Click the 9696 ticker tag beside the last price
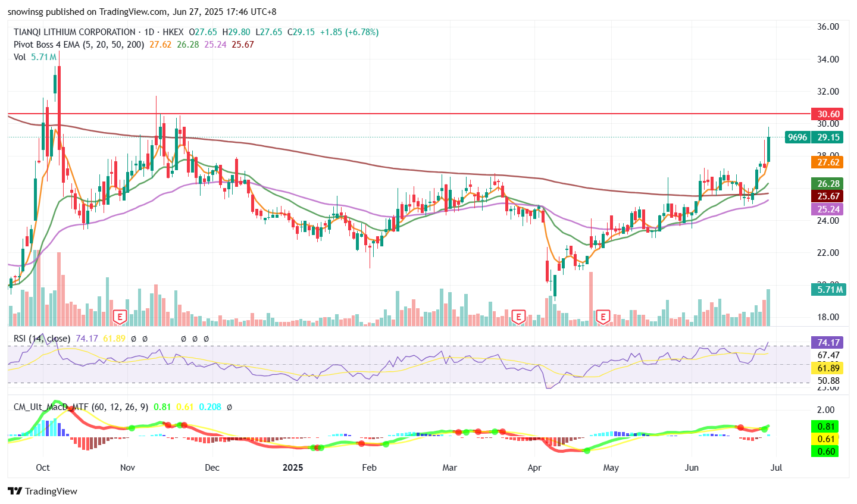Image resolution: width=857 pixels, height=504 pixels. click(797, 137)
